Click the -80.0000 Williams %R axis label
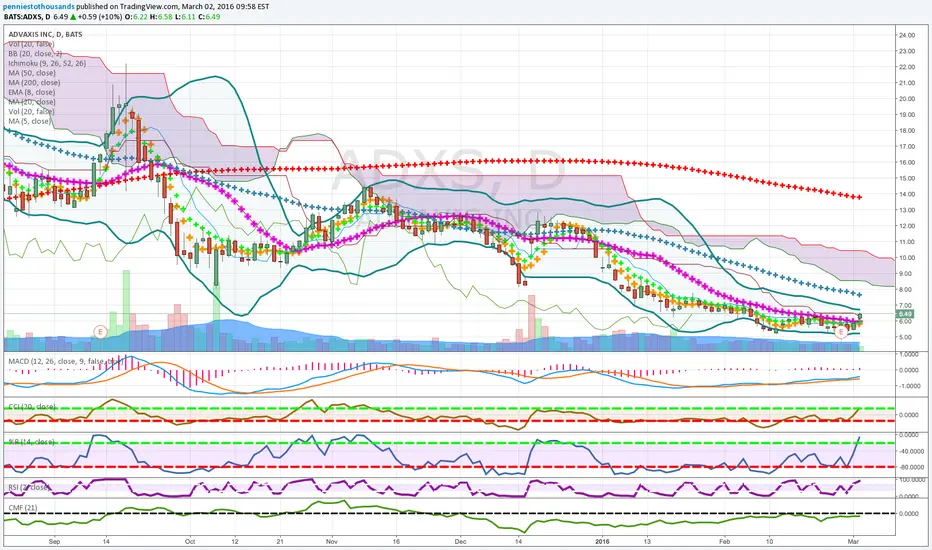Viewport: 932px width, 550px height. (911, 467)
